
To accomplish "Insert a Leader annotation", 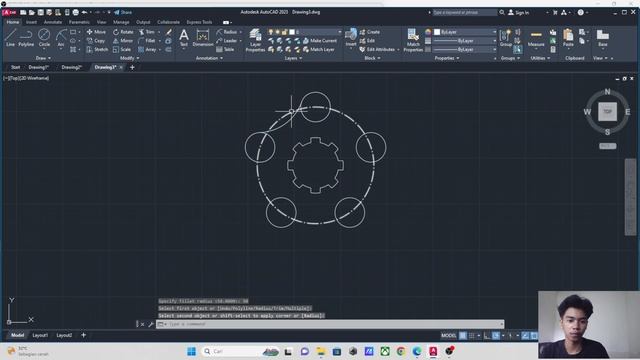I will pos(227,41).
